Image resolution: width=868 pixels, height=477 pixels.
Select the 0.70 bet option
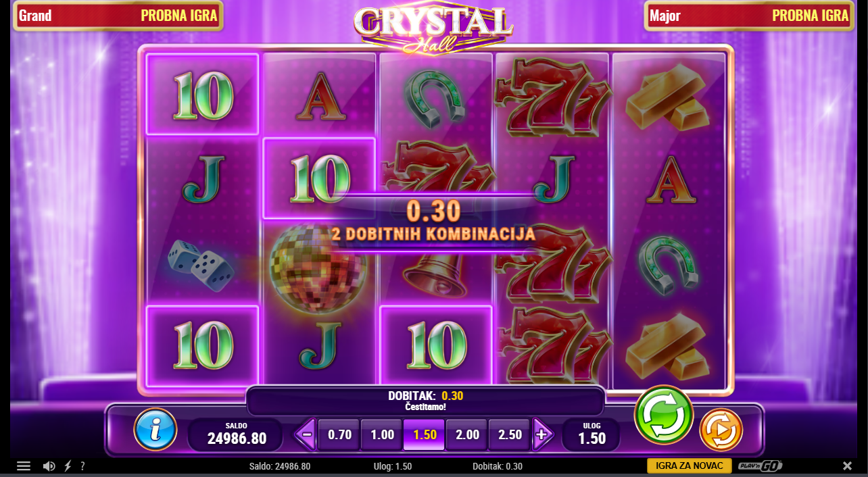point(339,434)
